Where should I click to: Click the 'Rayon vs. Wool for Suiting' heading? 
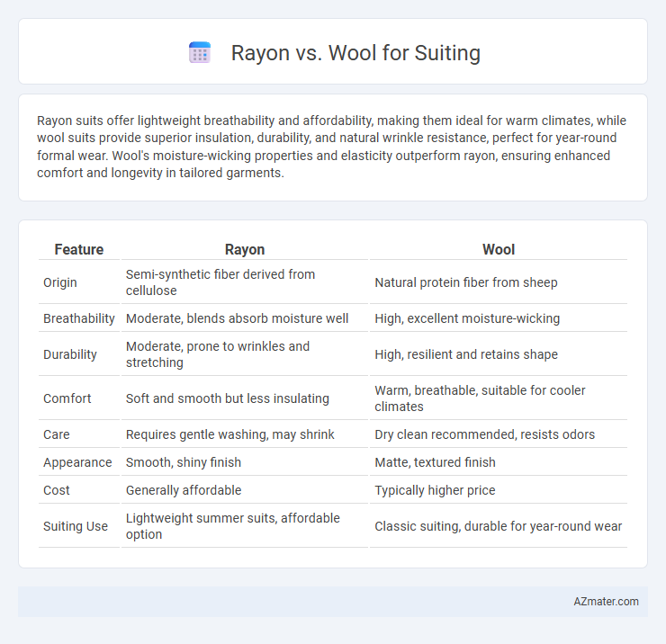coord(355,53)
